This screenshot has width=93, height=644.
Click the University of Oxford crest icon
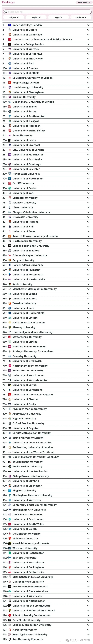(10, 30)
